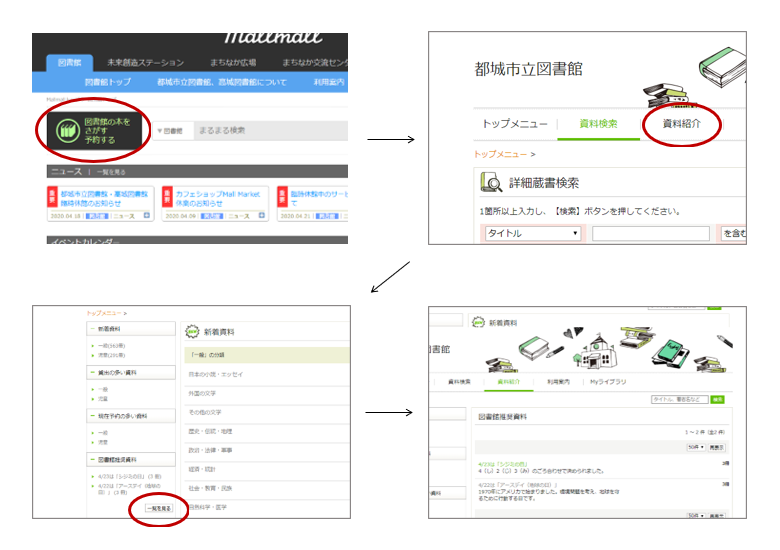Screen dimensions: 780x550
Task: Open 図書館トップ in the blue navigation bar
Action: (108, 82)
